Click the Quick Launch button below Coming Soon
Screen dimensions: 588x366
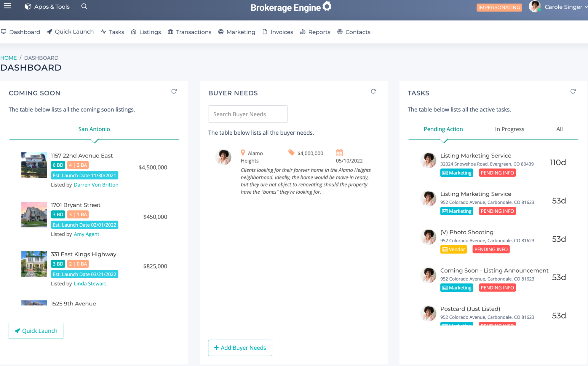click(x=36, y=331)
